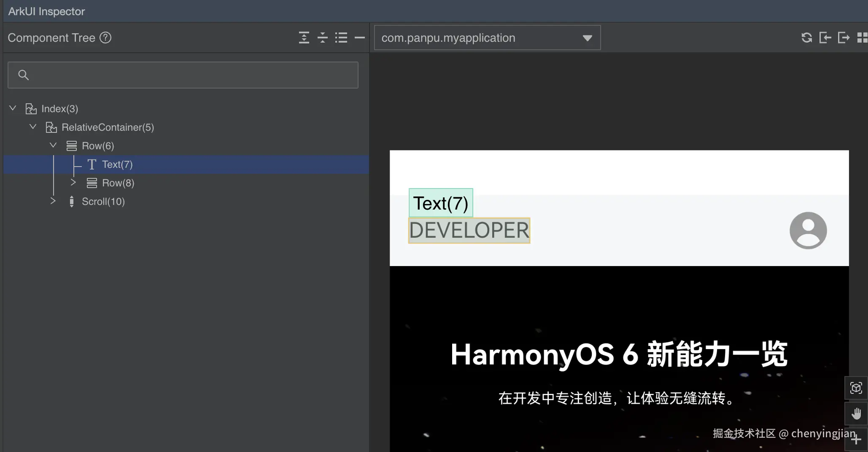
Task: Collapse the RelativeContainer(5) node
Action: 33,127
